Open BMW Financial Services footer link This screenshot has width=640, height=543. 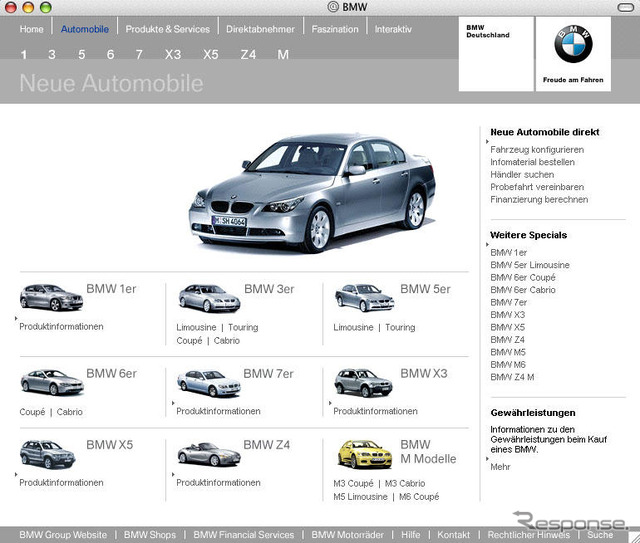click(x=244, y=535)
